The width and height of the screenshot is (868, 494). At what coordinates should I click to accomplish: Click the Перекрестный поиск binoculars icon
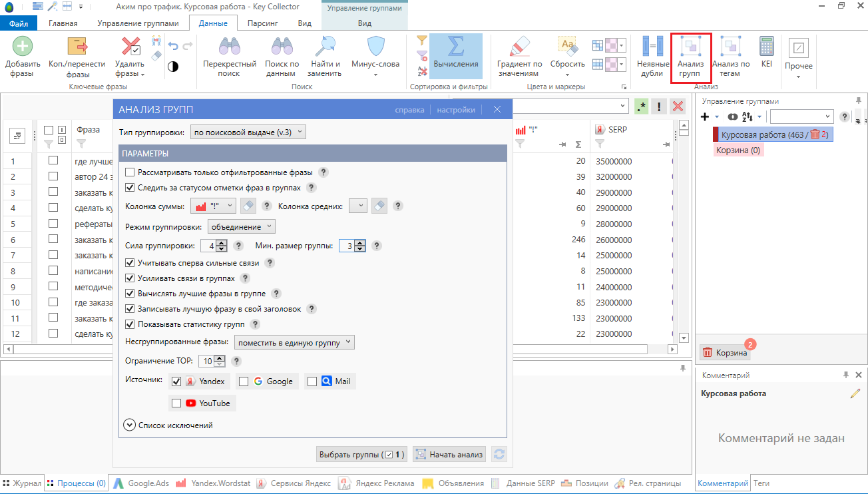[x=229, y=47]
